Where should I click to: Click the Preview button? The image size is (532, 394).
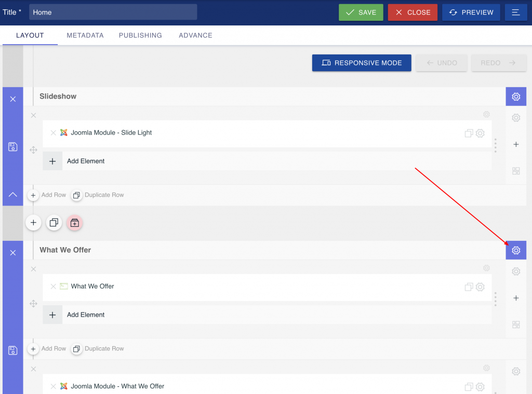(x=471, y=12)
